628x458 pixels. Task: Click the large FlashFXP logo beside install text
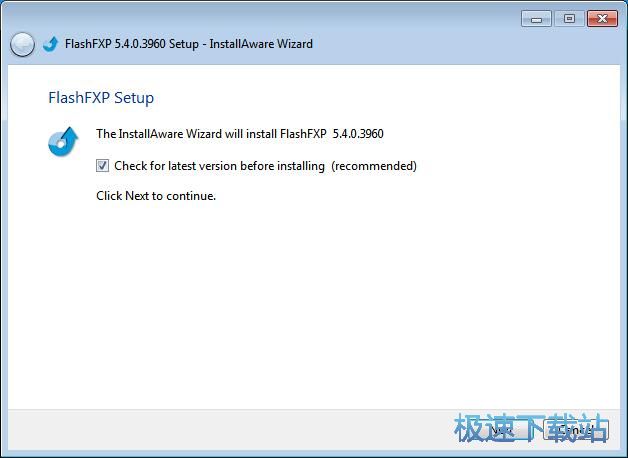[x=63, y=142]
